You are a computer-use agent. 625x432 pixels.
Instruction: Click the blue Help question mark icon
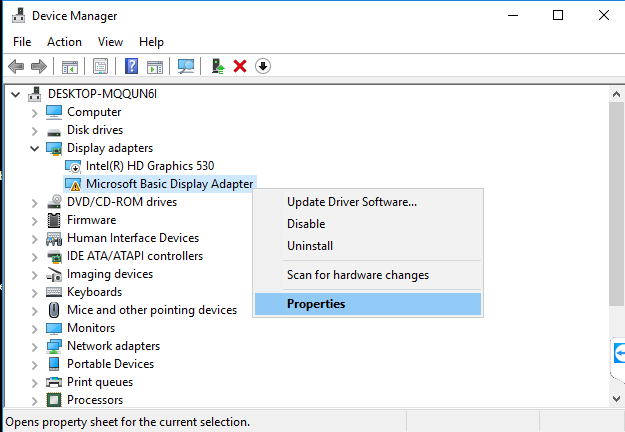131,66
